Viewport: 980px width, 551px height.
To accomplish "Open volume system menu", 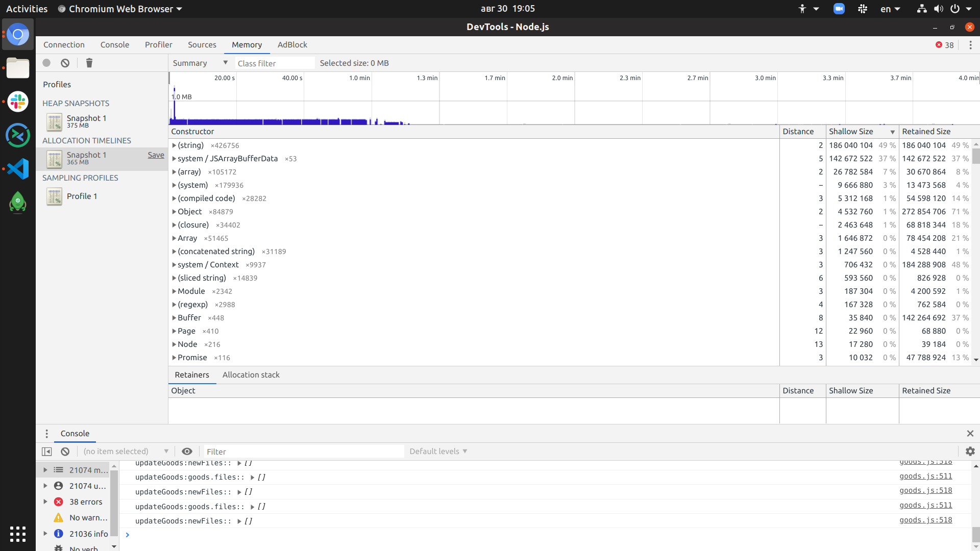I will (938, 9).
